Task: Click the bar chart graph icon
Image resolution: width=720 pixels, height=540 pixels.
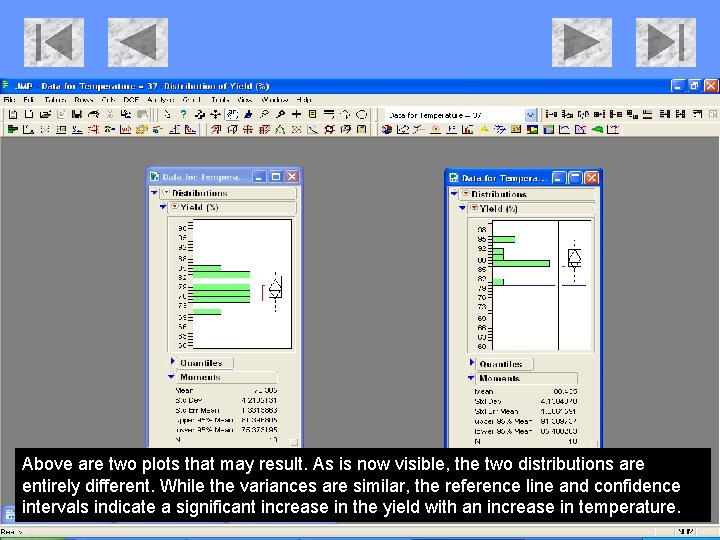Action: pos(468,129)
